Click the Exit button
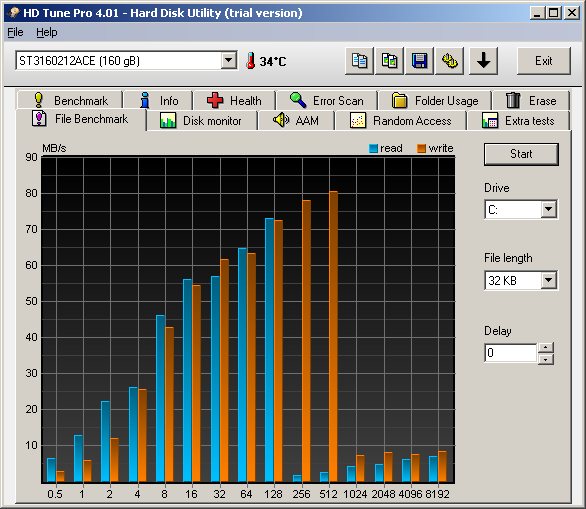Viewport: 586px width, 509px height. [x=544, y=61]
